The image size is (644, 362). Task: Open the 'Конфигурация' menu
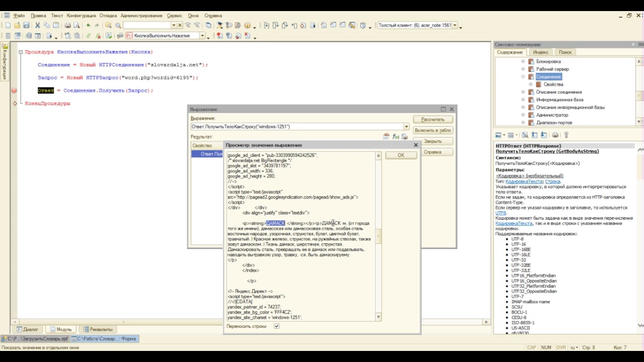point(80,16)
